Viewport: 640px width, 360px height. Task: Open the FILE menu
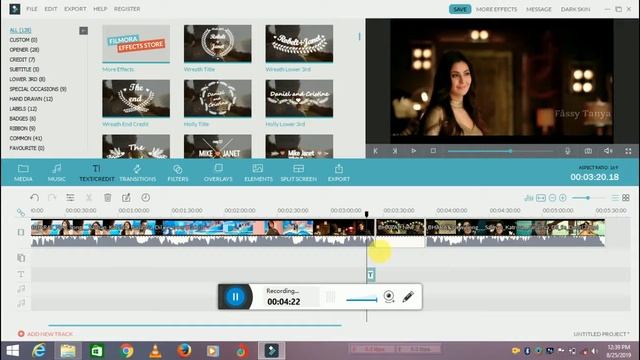tap(32, 9)
